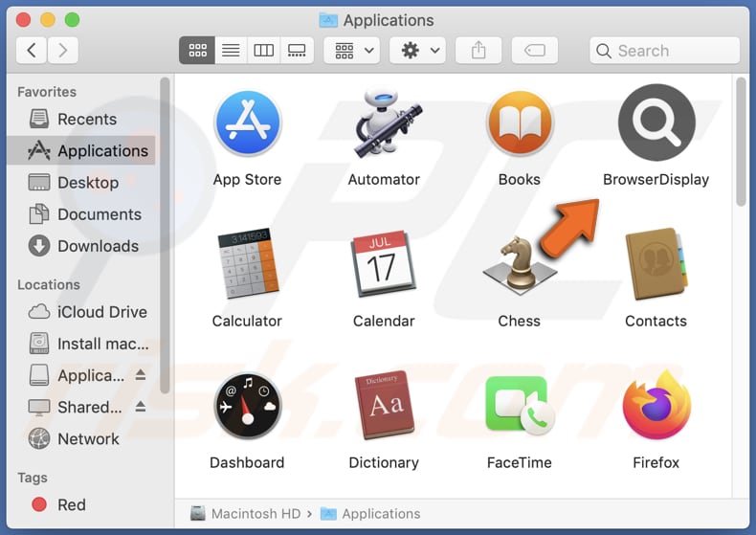Select Documents in the sidebar
756x535 pixels.
coord(81,214)
